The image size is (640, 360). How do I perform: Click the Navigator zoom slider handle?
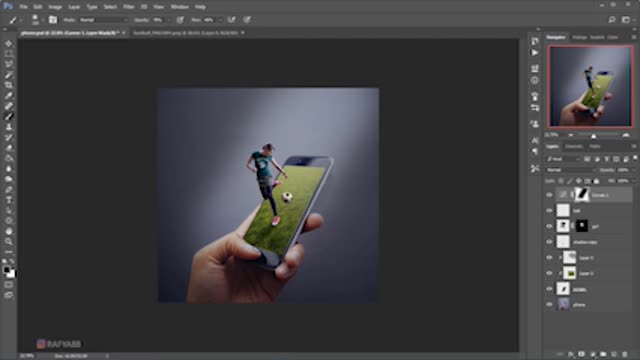tap(594, 135)
